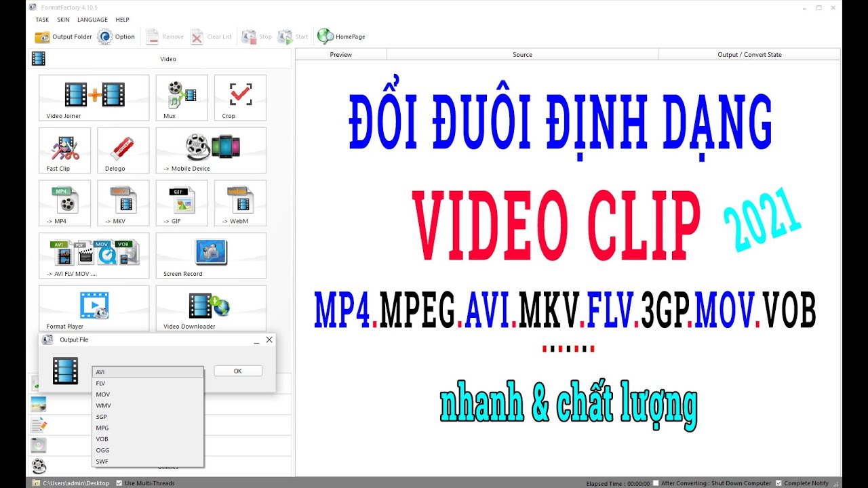Screen dimensions: 868x488
Task: Choose FLV in the format list
Action: (148, 383)
